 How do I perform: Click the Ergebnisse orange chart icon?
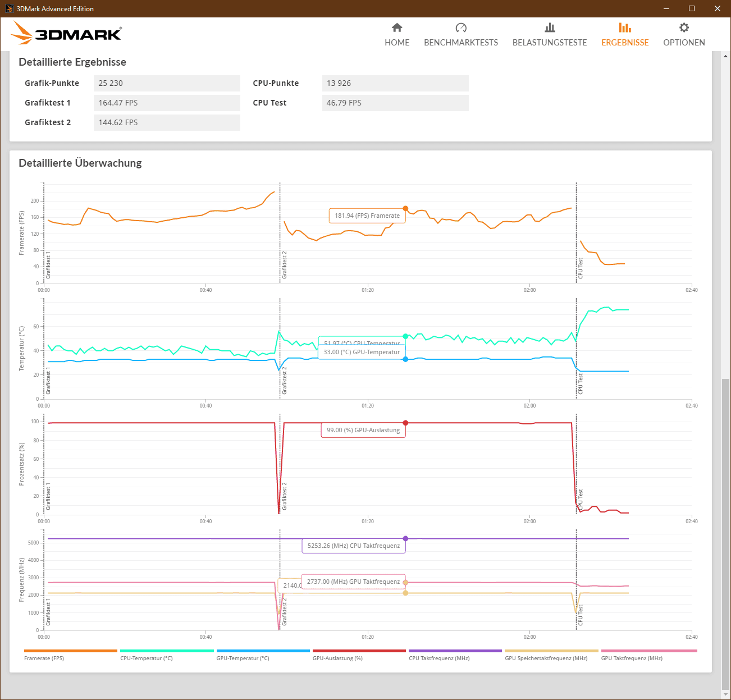(625, 28)
